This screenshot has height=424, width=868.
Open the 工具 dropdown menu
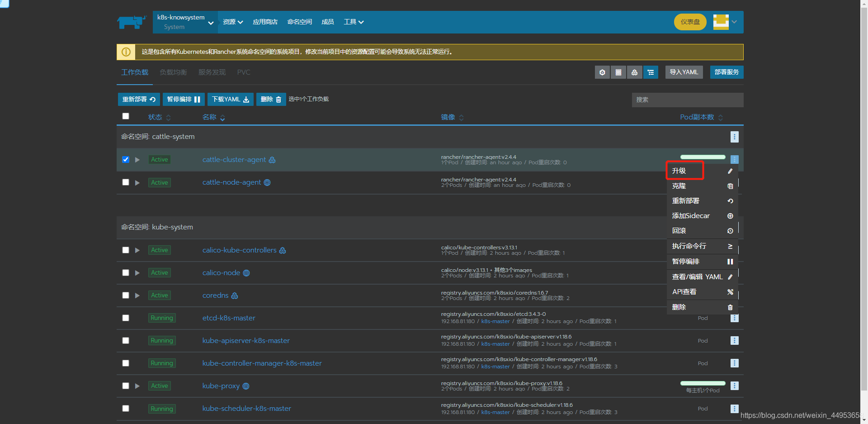click(354, 22)
